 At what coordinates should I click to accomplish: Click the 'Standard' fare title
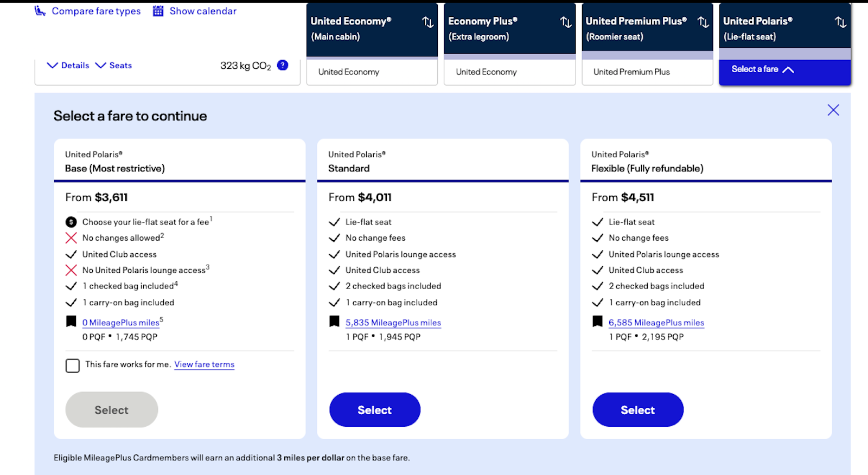tap(349, 169)
